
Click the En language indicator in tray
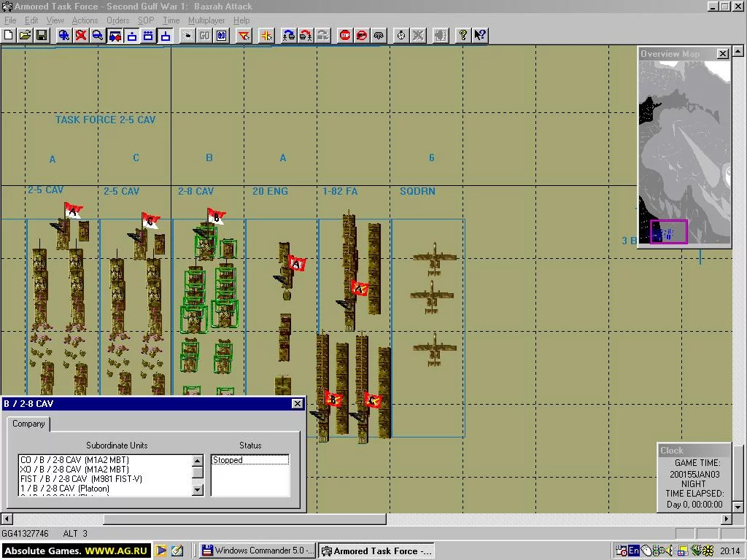click(634, 551)
